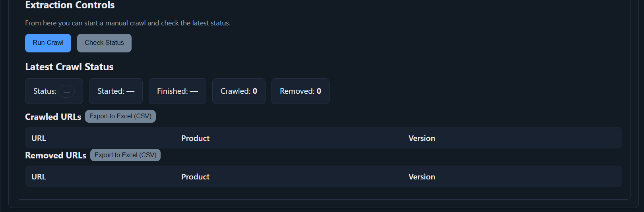Click Version column header in Crawled table
This screenshot has width=644, height=212.
click(x=422, y=138)
